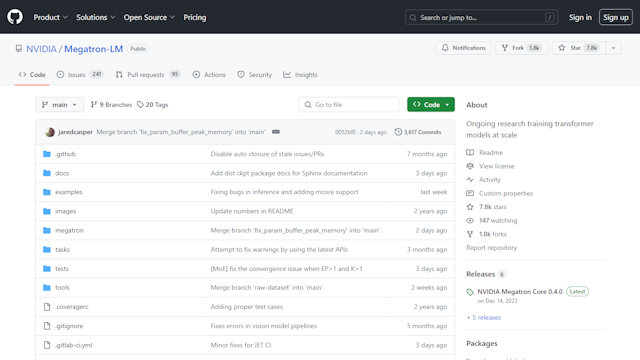Click the Go to file field
The image size is (640, 360).
pos(349,104)
